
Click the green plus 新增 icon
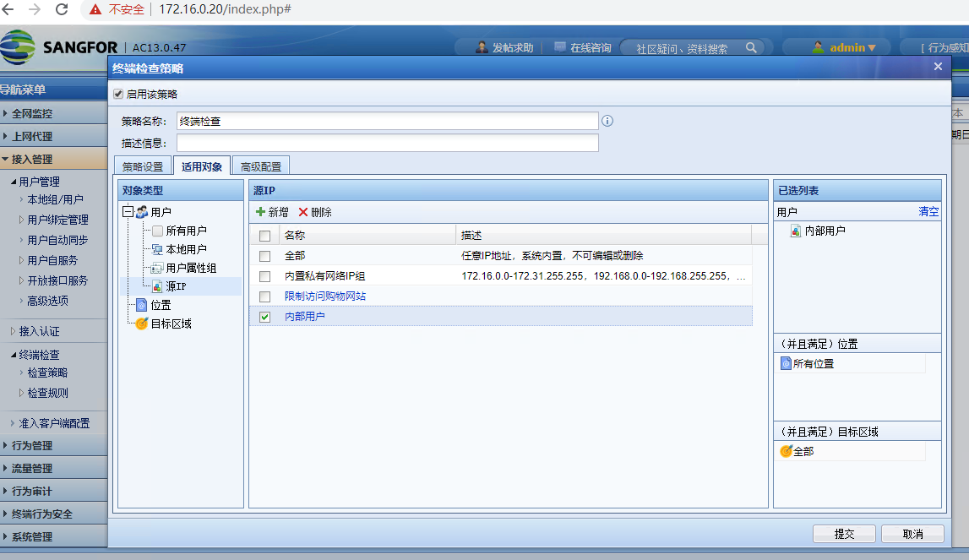click(260, 212)
